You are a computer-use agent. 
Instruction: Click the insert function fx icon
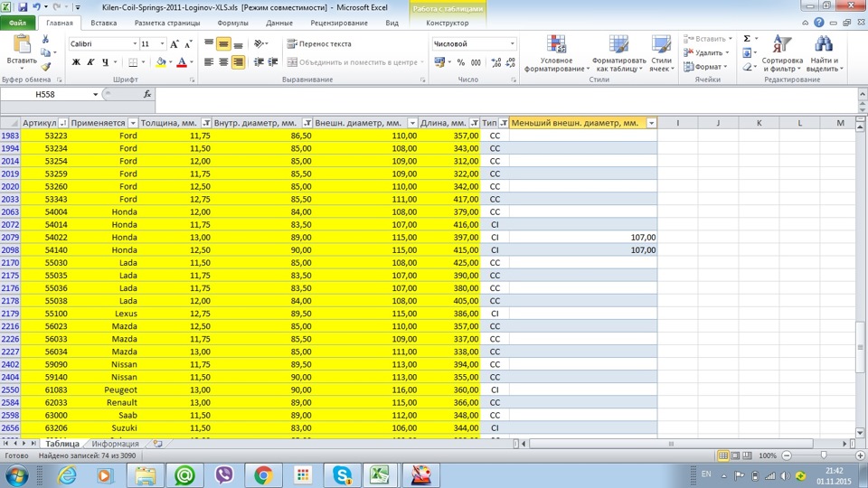(147, 94)
